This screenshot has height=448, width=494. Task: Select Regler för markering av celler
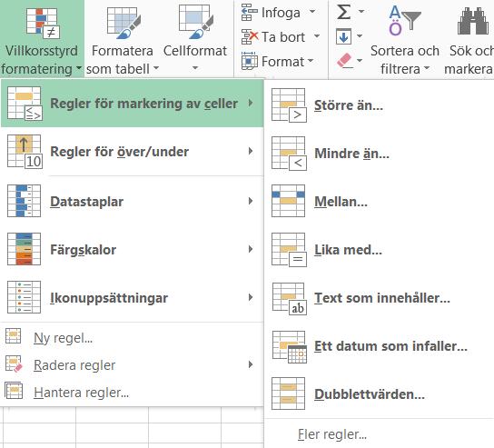point(132,103)
